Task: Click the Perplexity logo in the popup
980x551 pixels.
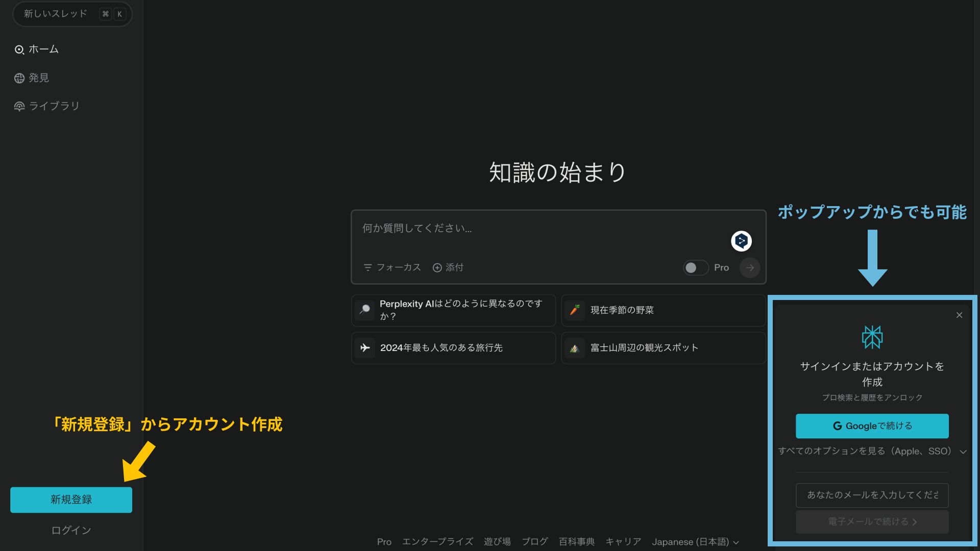Action: [872, 337]
